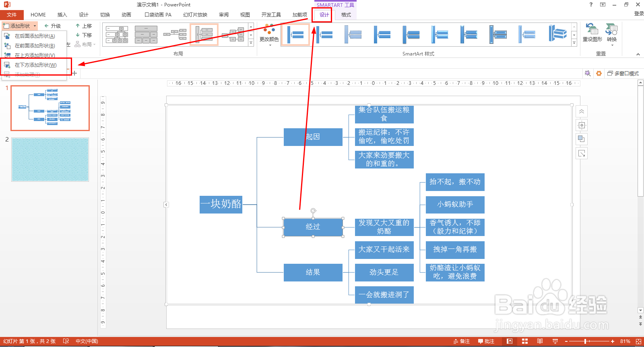This screenshot has height=347, width=644.
Task: Select the sixth SmartArt style thumbnail
Action: (440, 35)
